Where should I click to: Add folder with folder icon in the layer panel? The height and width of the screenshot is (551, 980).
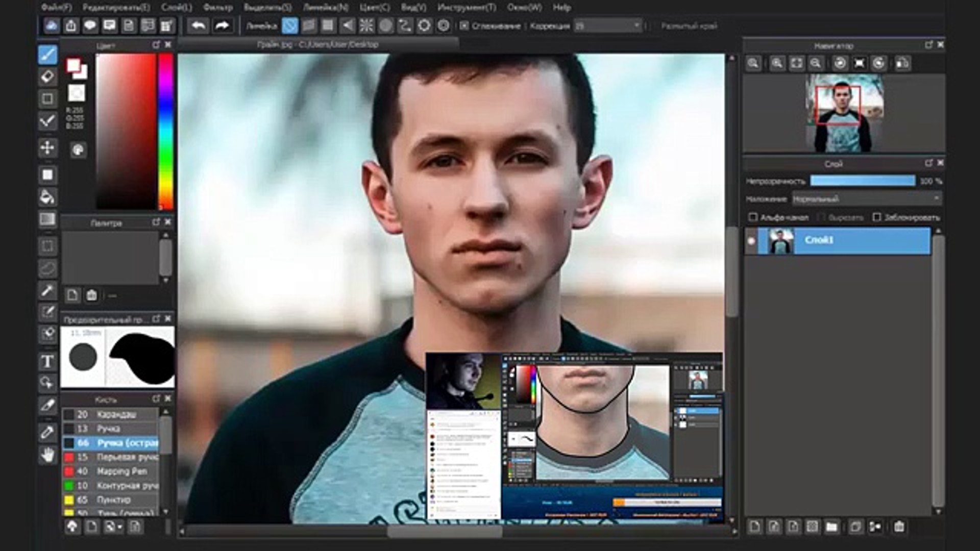point(831,527)
